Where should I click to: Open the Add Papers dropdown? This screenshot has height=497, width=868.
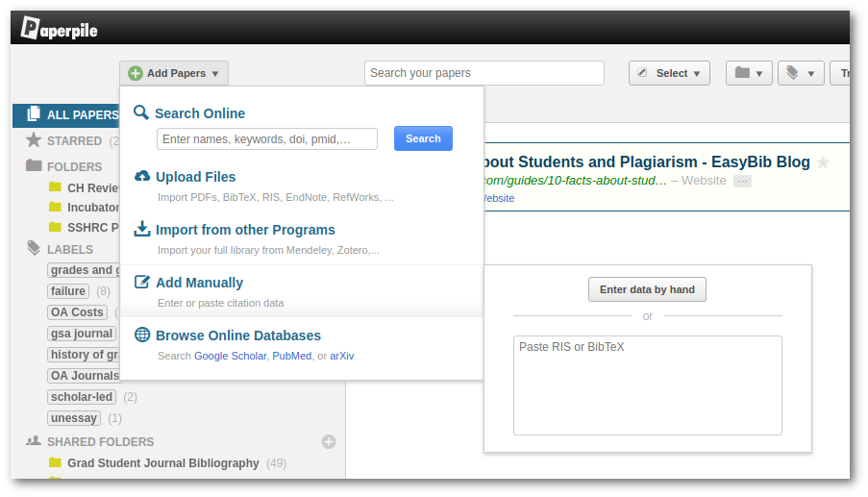(174, 73)
